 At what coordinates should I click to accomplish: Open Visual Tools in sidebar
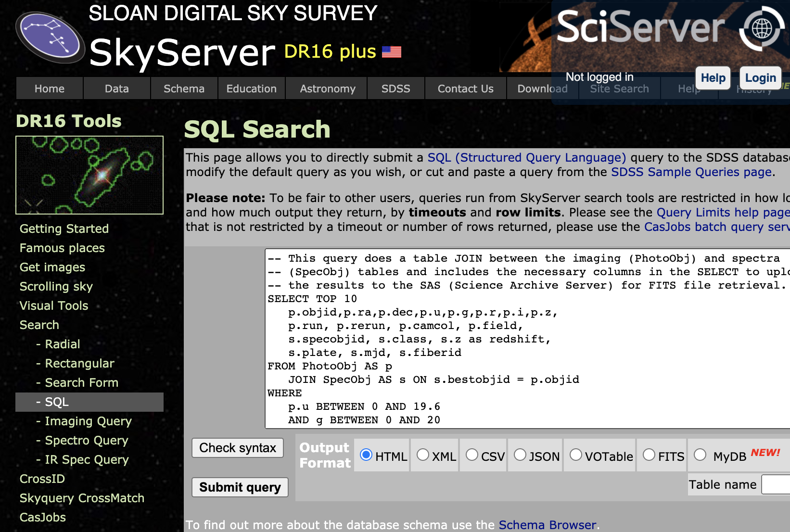click(x=54, y=305)
